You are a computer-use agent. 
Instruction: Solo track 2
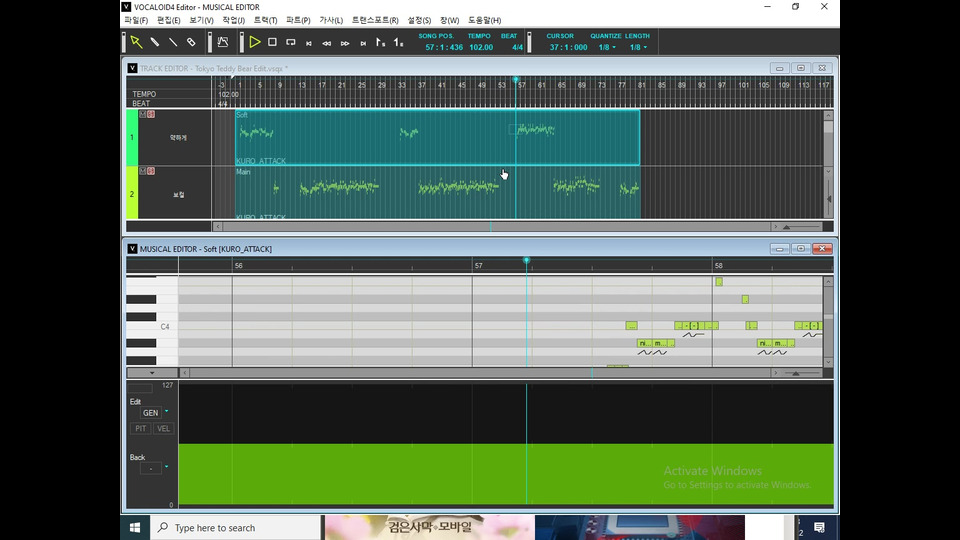pos(151,171)
